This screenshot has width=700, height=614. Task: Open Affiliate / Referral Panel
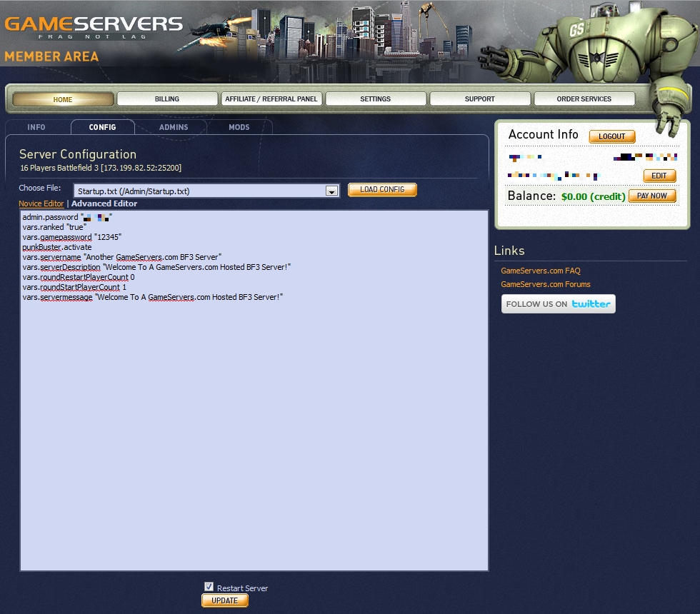(271, 99)
